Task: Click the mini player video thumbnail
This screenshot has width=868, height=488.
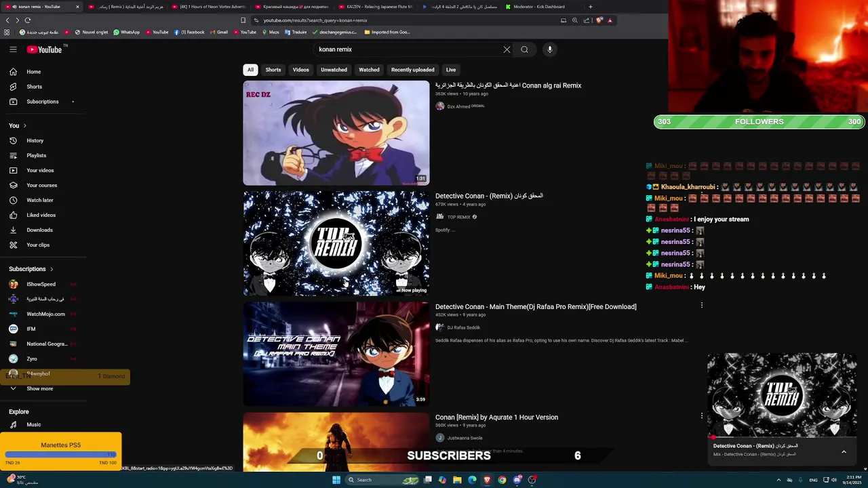Action: [x=782, y=395]
